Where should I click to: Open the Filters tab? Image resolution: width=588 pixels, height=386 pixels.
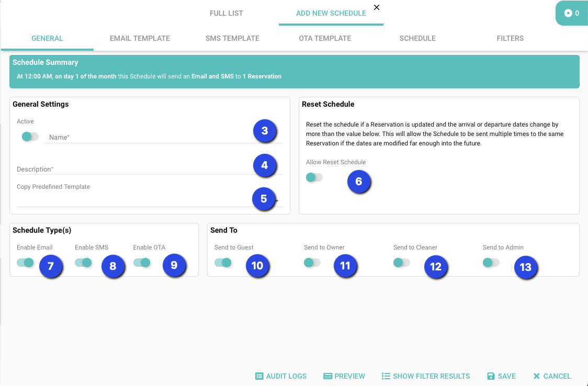510,38
